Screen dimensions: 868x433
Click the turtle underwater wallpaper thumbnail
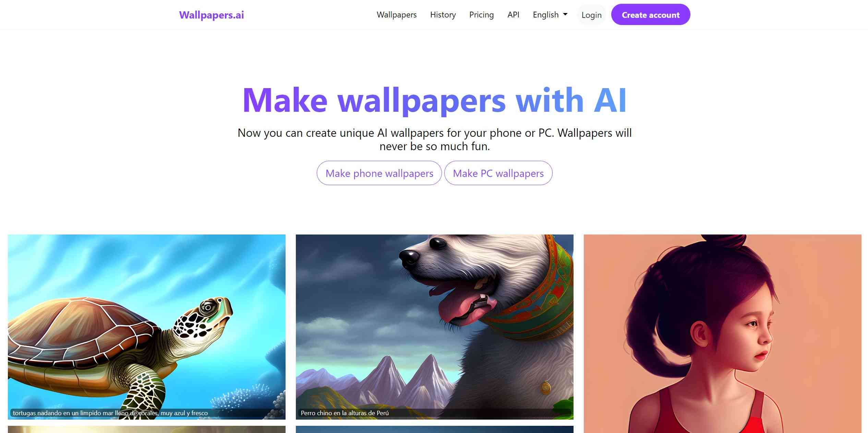(147, 327)
